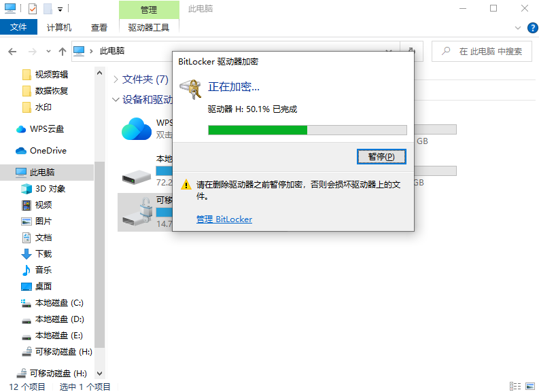This screenshot has width=539, height=392.
Task: Expand the ribbon with the chevron
Action: pos(518,28)
